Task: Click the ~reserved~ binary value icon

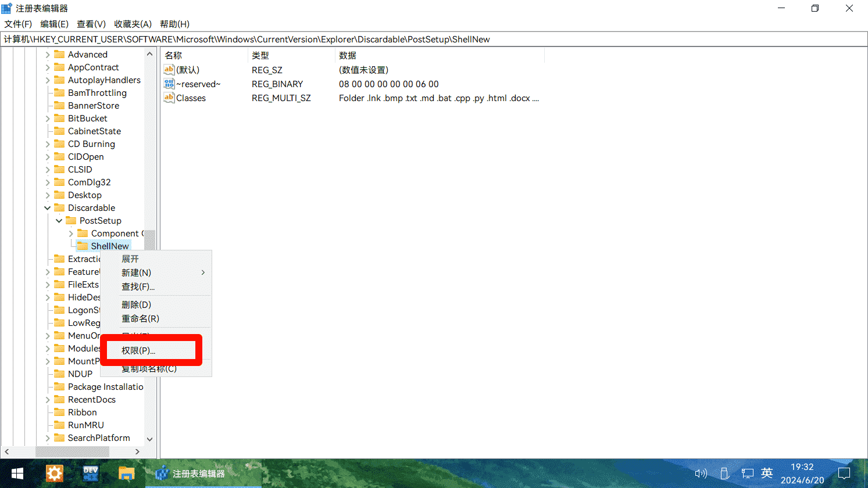Action: point(169,84)
